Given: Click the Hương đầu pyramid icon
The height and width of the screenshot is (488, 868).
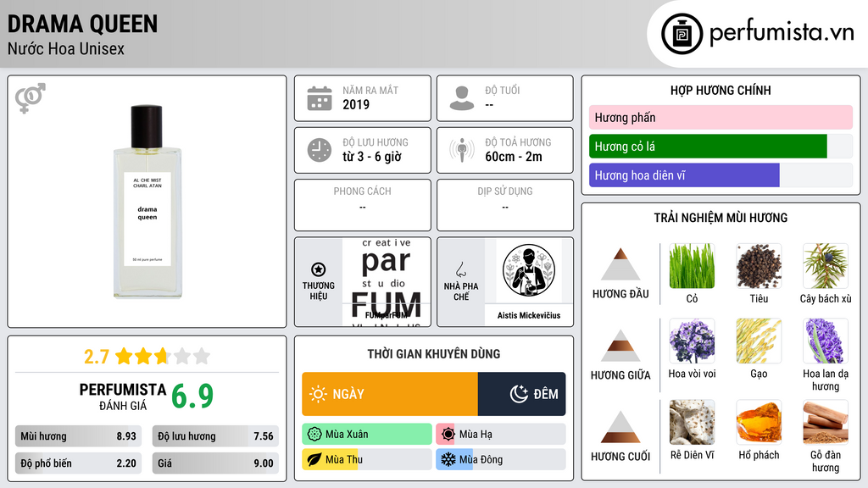Looking at the screenshot, I should [620, 264].
